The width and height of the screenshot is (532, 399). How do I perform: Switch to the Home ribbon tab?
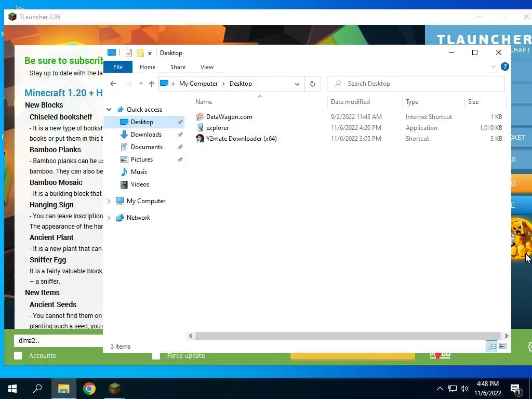coord(147,67)
